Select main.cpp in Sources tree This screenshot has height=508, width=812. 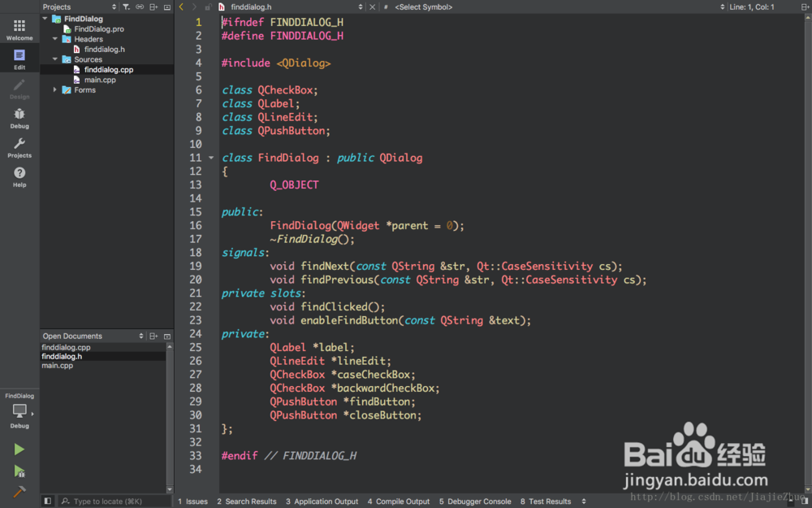coord(99,80)
